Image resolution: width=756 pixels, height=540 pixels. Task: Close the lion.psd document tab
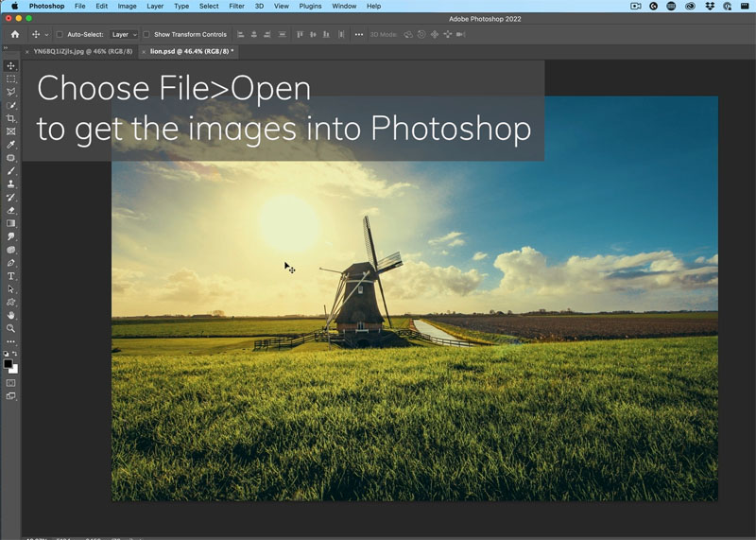click(144, 52)
